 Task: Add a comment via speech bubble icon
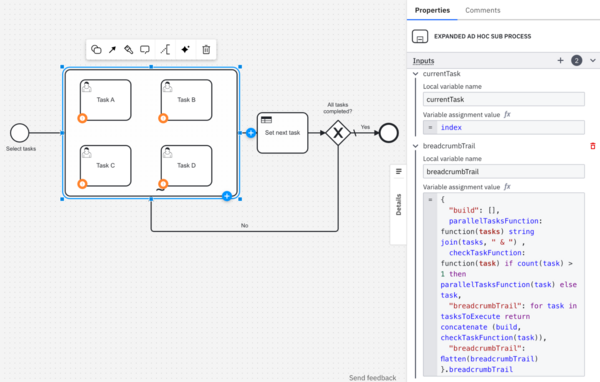(x=145, y=49)
